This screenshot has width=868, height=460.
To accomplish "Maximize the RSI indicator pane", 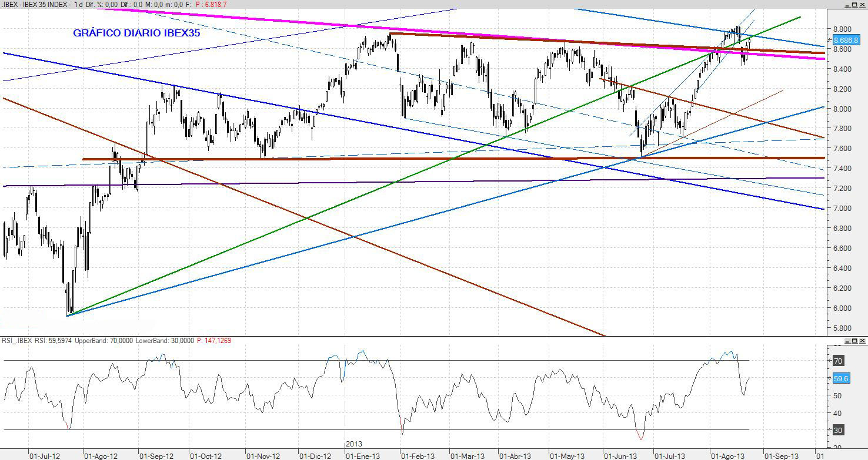I will pyautogui.click(x=853, y=341).
